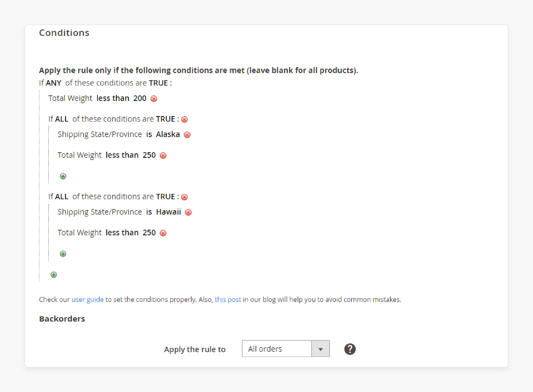
Task: Remove Total Weight 250 condition under Hawaii
Action: click(x=163, y=233)
